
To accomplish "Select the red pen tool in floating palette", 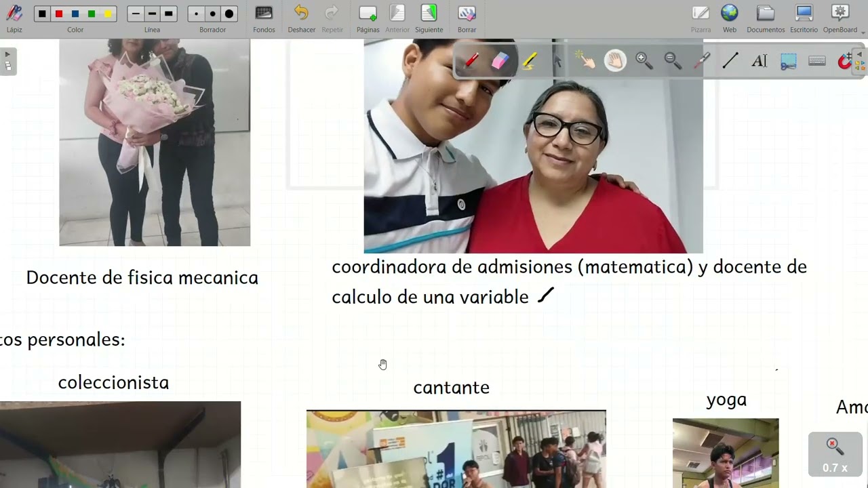I will [471, 61].
